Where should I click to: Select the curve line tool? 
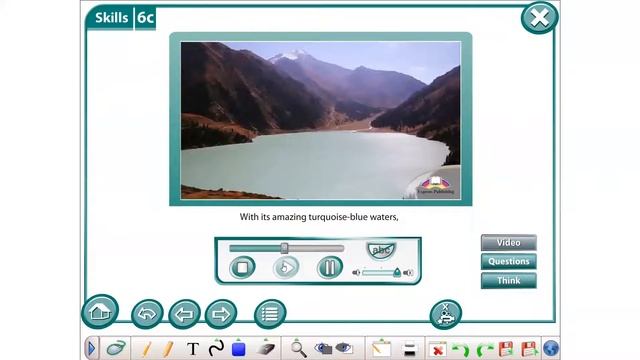click(x=216, y=348)
